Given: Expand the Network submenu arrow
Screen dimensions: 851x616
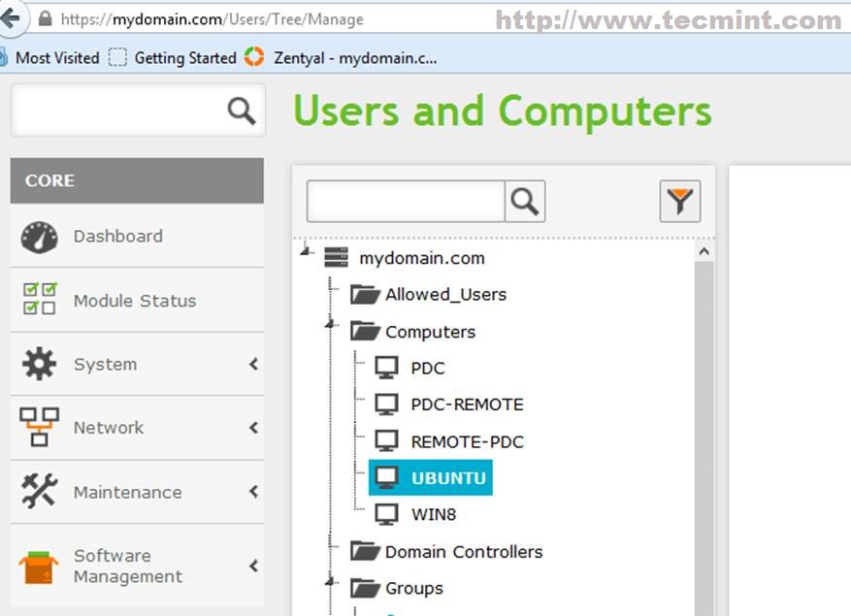Looking at the screenshot, I should tap(253, 427).
